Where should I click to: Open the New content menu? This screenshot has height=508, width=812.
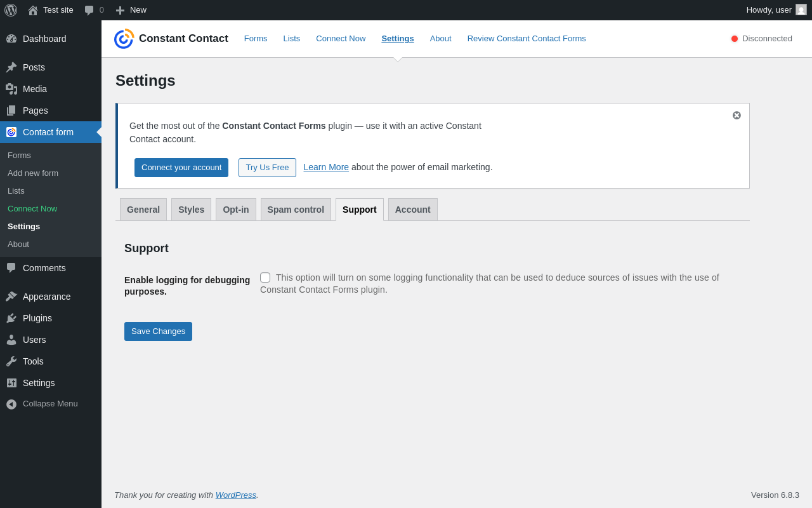coord(131,10)
